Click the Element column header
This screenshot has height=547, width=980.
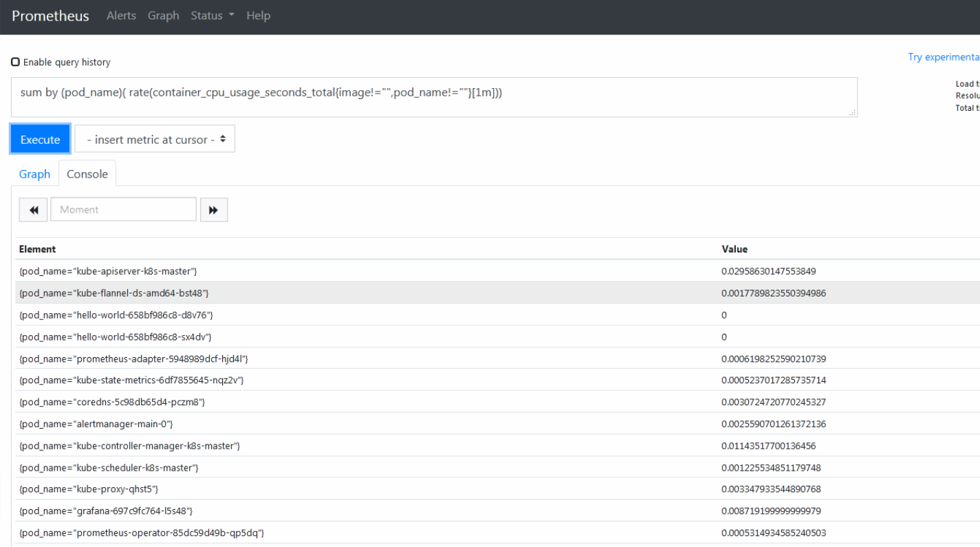[37, 248]
